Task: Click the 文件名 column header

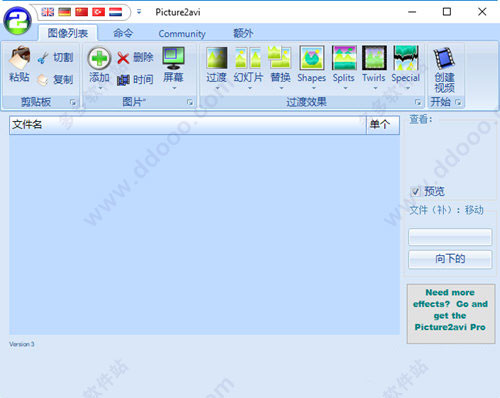Action: pyautogui.click(x=188, y=125)
